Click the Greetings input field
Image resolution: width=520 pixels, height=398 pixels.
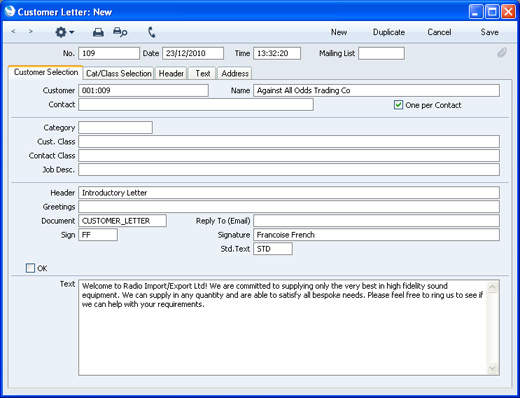pyautogui.click(x=289, y=207)
